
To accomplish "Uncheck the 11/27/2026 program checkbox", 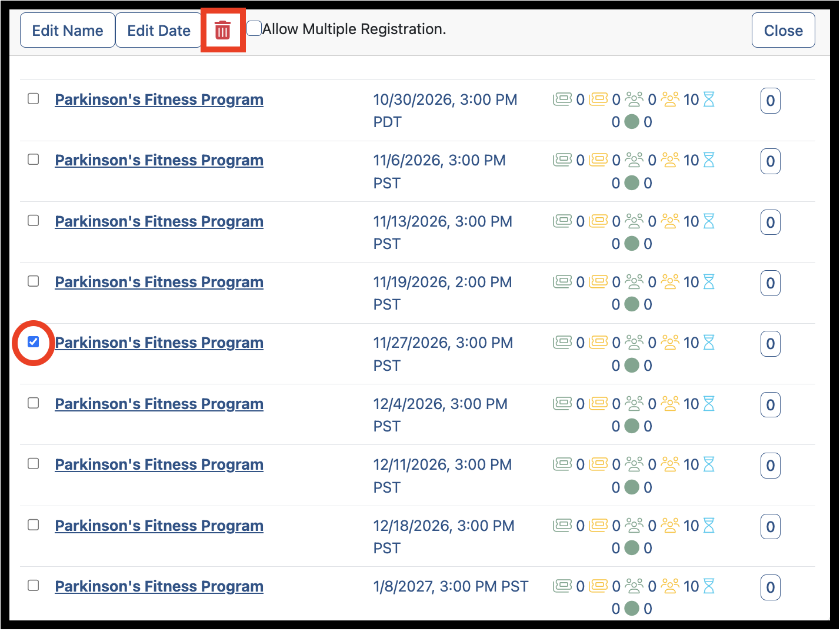I will [x=34, y=342].
